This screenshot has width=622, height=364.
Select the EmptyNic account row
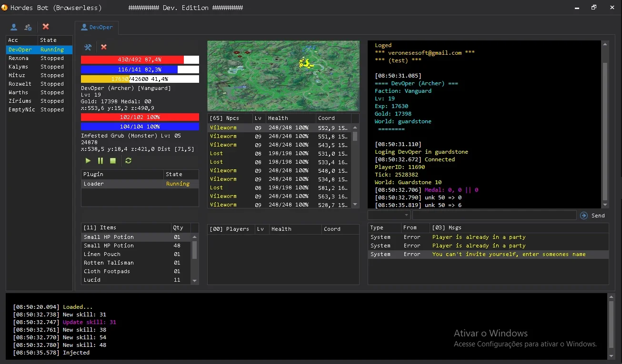[39, 109]
